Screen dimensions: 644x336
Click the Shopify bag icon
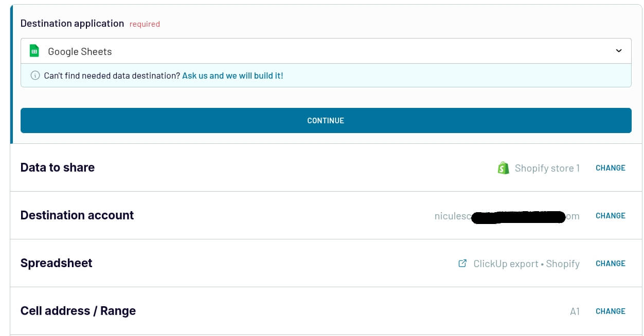[x=503, y=168]
